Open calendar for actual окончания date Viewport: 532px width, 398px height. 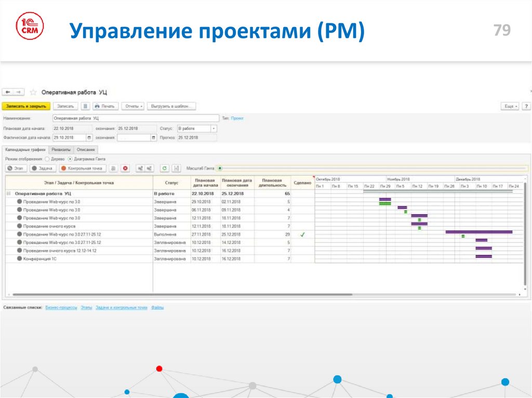pos(153,138)
